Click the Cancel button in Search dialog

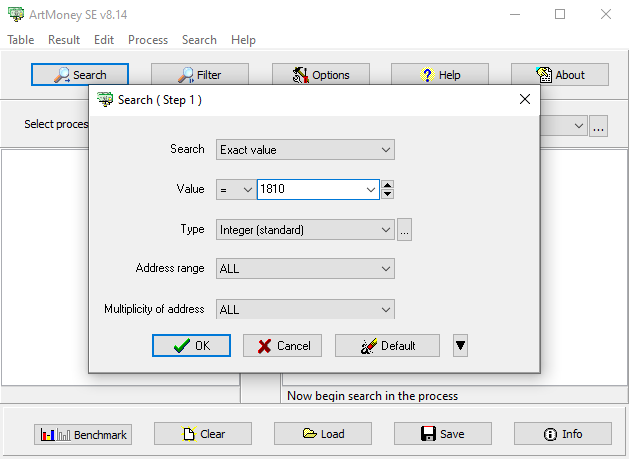282,345
